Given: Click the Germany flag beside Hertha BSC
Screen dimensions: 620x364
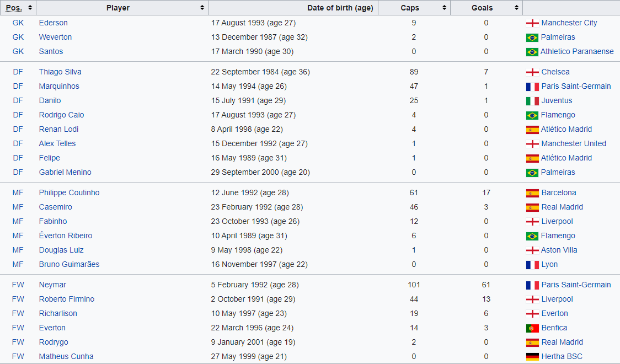Looking at the screenshot, I should click(532, 357).
